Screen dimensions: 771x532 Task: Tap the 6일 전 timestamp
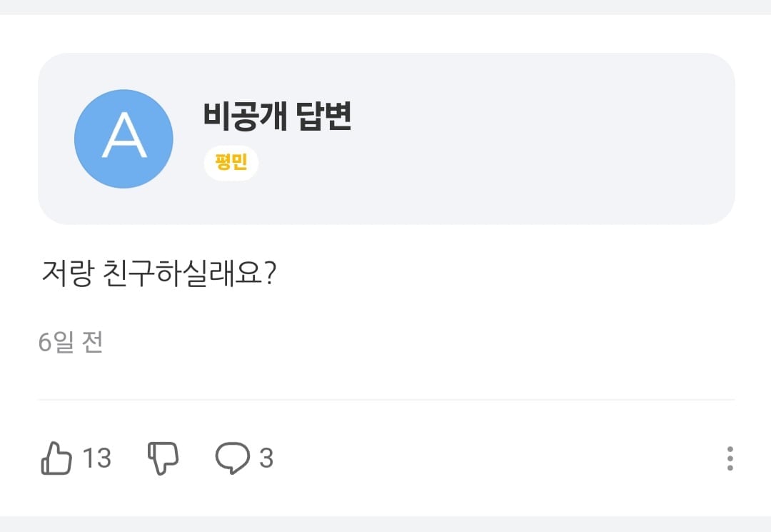71,342
